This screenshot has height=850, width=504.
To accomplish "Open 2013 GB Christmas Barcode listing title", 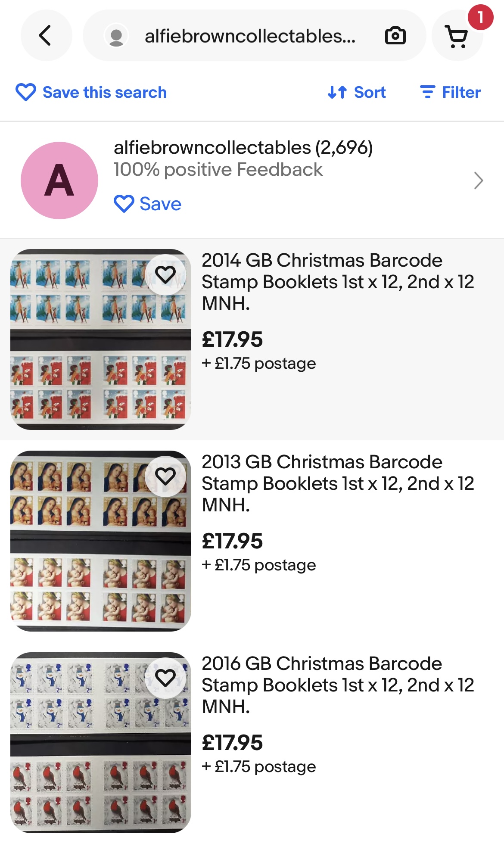I will (x=337, y=483).
